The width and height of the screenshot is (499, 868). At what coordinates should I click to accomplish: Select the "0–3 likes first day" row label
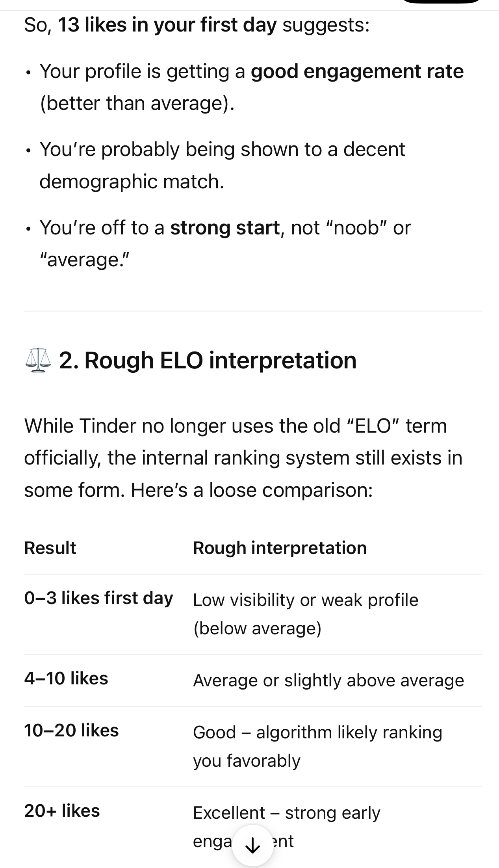coord(98,598)
